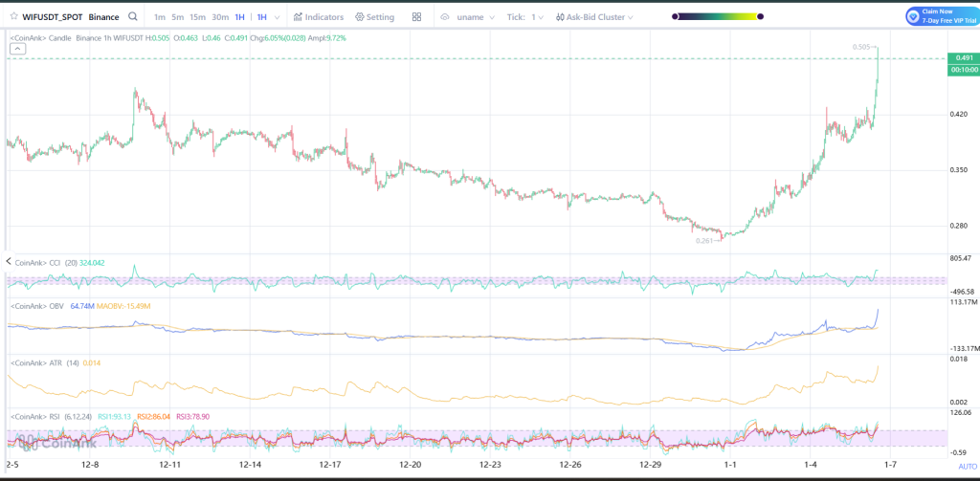Click the MAOBV:-15.49M value

pos(124,306)
